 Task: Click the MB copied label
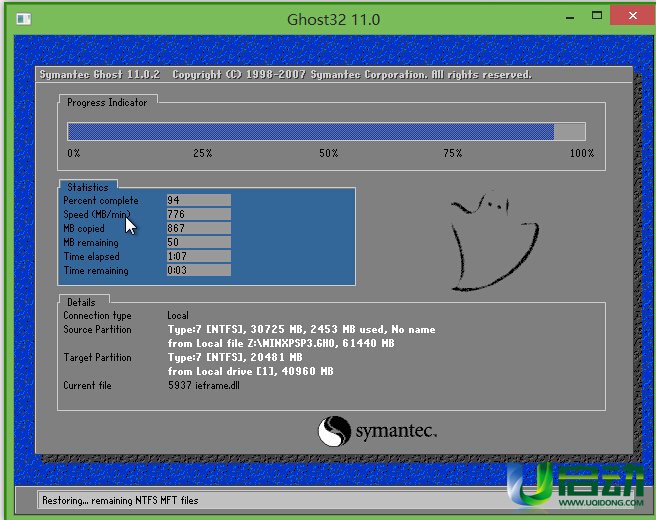84,228
